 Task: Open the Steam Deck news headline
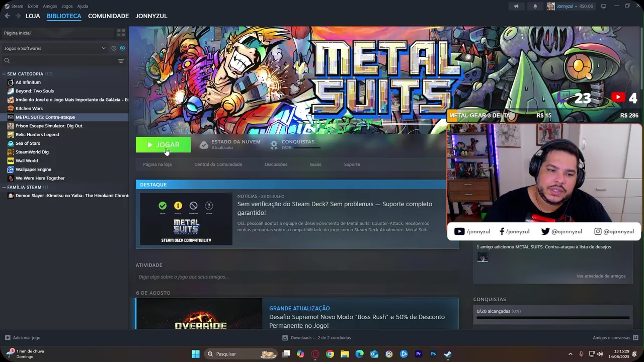335,208
